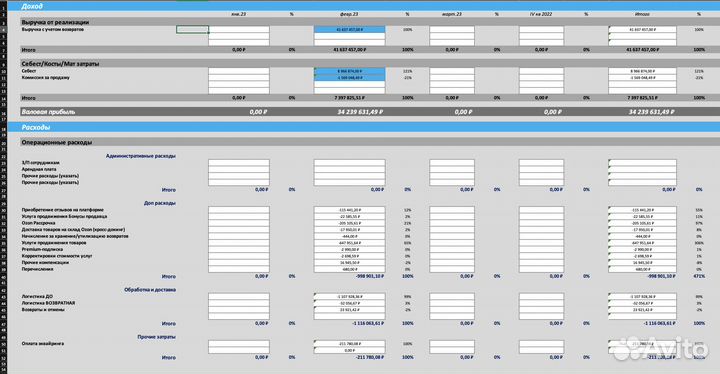This screenshot has height=374, width=720.
Task: Select the 'Оплата эквайринга' row label
Action: [x=43, y=343]
